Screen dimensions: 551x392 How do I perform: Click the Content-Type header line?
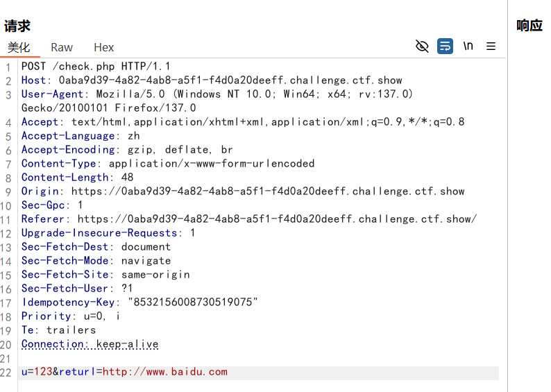168,164
